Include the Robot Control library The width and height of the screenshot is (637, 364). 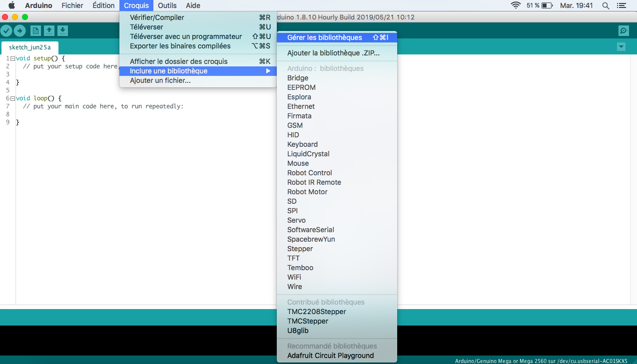[x=337, y=173]
